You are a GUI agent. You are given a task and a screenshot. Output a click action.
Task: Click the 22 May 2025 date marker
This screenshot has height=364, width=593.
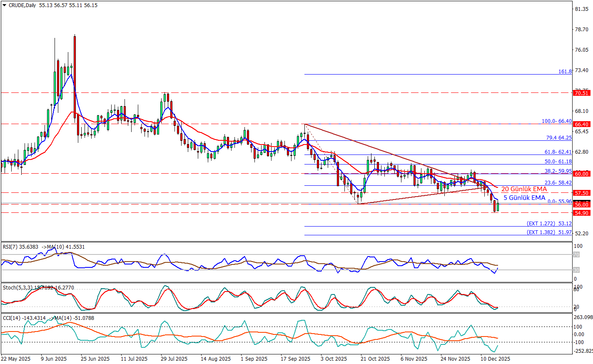pos(16,359)
